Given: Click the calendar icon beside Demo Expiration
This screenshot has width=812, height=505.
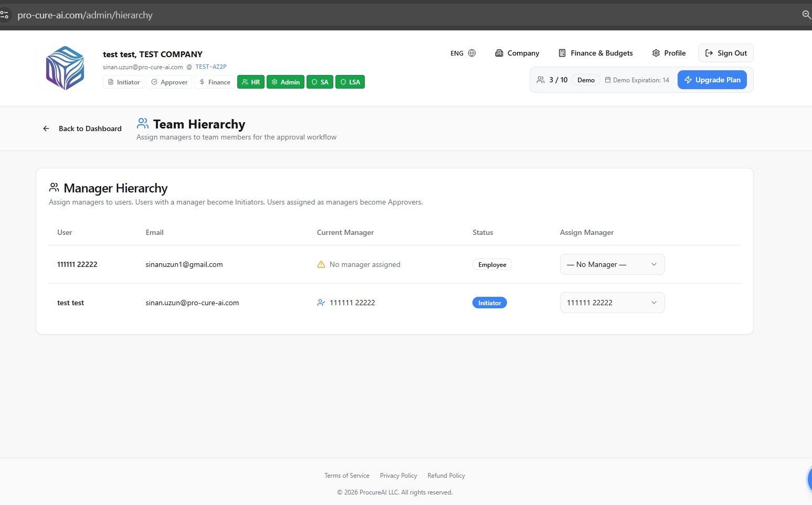Looking at the screenshot, I should (608, 80).
